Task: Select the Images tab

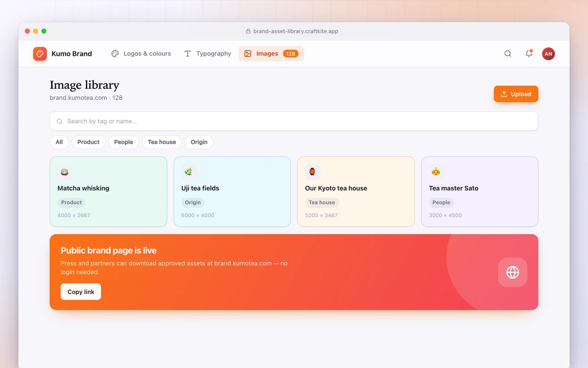Action: [x=271, y=54]
